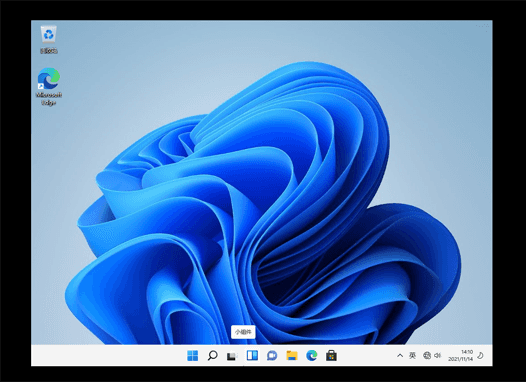Click the 2021/11/14 date text
This screenshot has width=526, height=382.
pos(461,359)
